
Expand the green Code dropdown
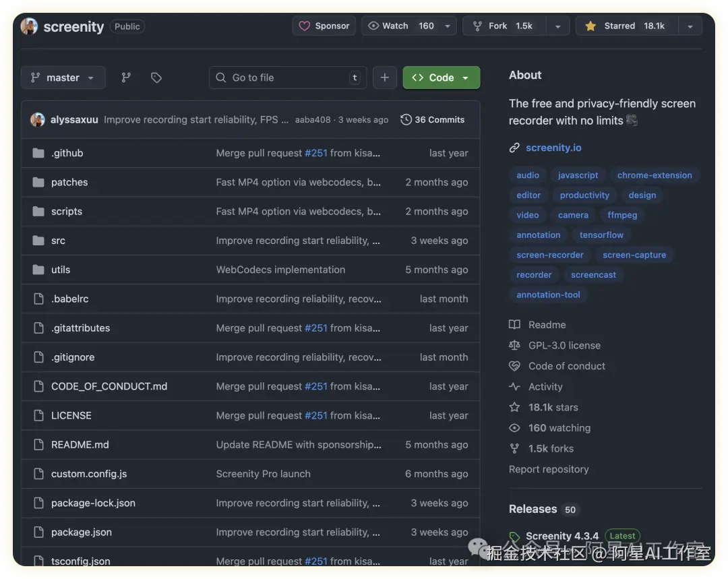pyautogui.click(x=441, y=78)
